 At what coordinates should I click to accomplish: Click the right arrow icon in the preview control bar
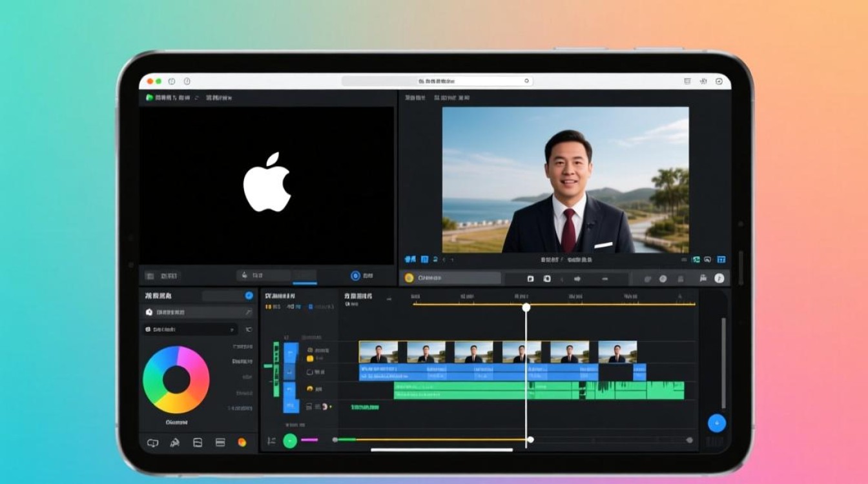(x=577, y=279)
